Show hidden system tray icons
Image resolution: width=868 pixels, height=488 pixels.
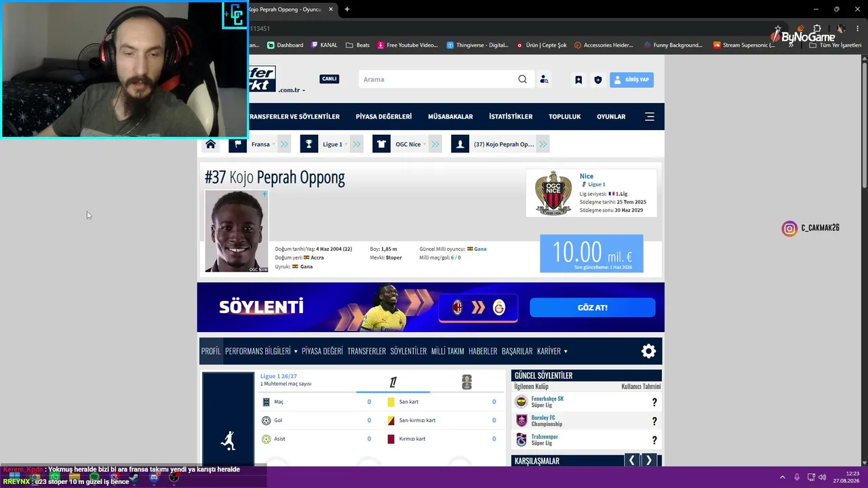[x=782, y=477]
